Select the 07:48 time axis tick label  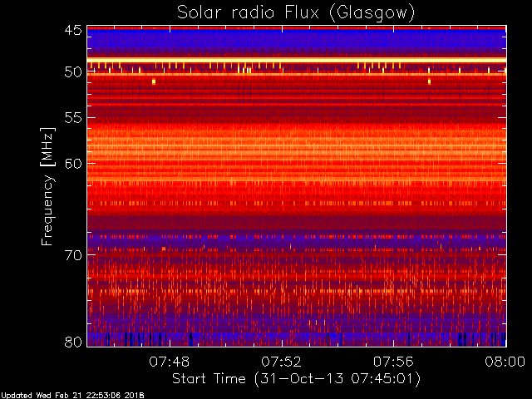[170, 362]
